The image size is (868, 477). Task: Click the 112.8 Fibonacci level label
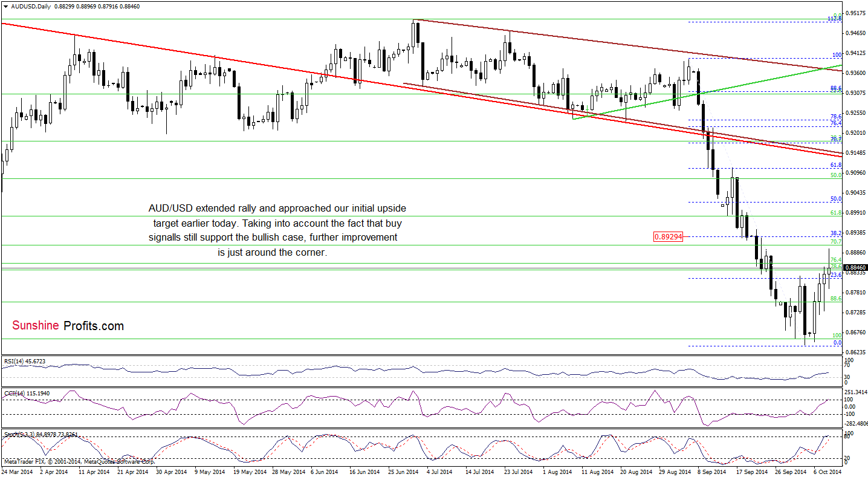(x=835, y=19)
